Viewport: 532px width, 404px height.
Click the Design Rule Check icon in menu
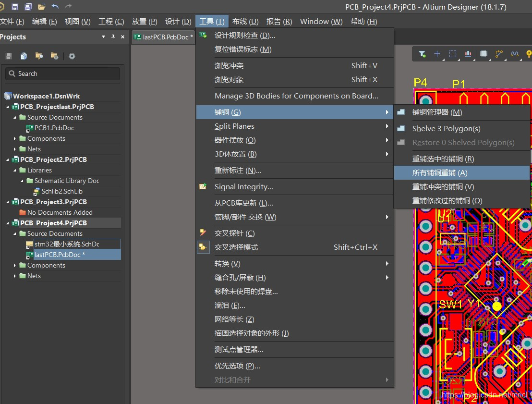[203, 35]
